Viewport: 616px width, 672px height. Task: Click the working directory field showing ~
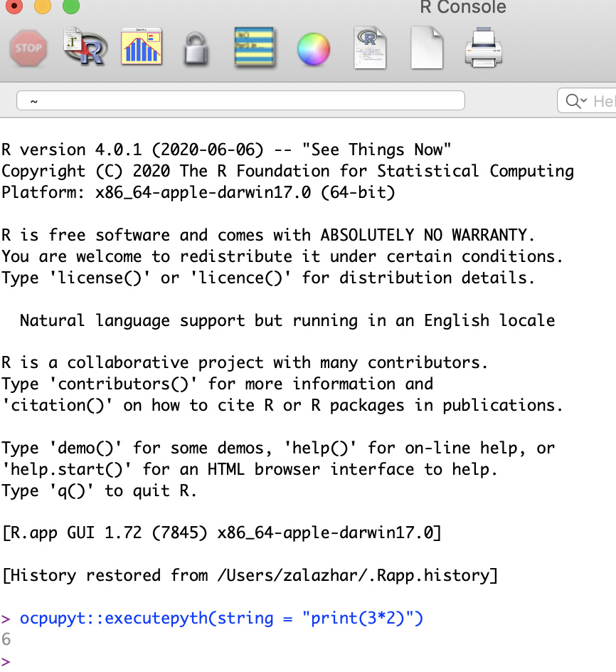[240, 100]
